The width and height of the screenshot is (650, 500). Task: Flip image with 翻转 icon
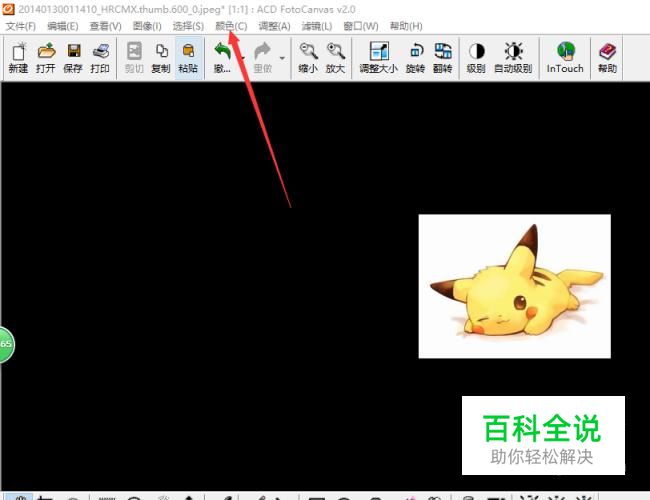point(443,58)
